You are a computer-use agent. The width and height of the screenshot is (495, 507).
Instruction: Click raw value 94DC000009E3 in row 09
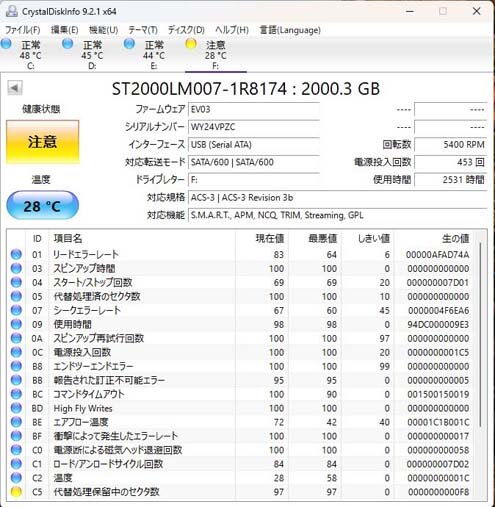(x=438, y=324)
